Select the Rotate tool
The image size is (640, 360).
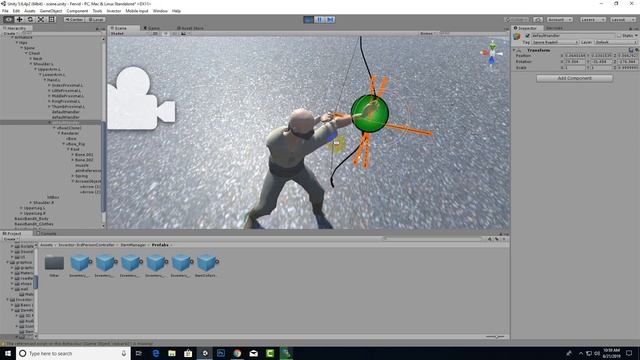click(x=30, y=19)
